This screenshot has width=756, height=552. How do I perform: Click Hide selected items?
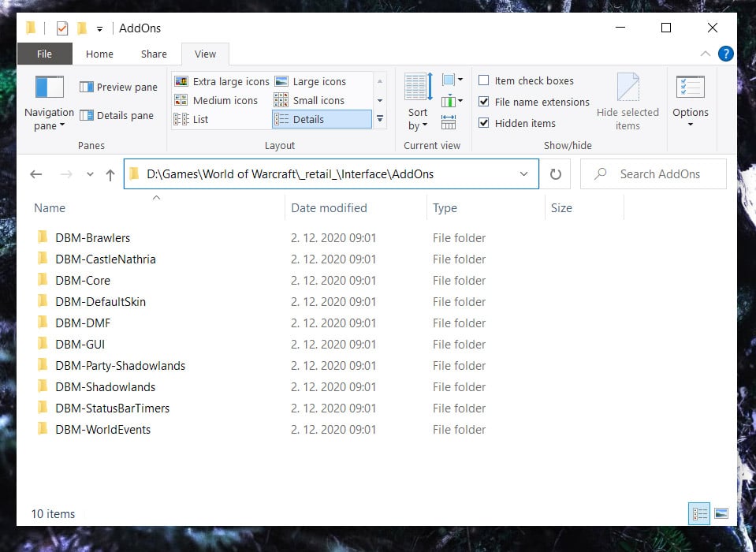(x=628, y=103)
